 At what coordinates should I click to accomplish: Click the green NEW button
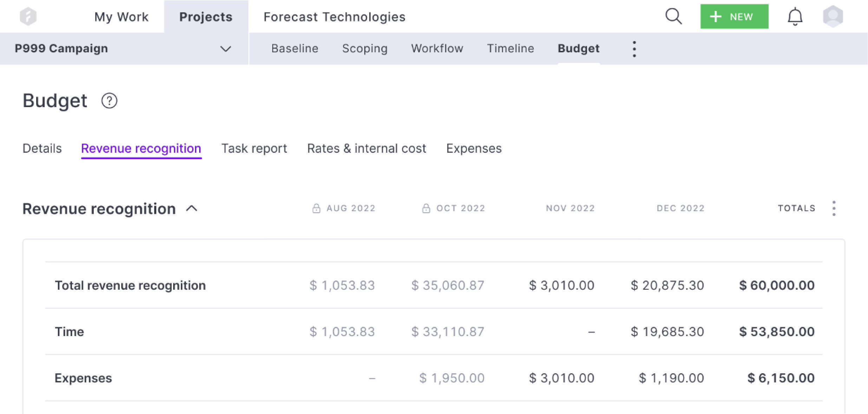click(x=734, y=16)
